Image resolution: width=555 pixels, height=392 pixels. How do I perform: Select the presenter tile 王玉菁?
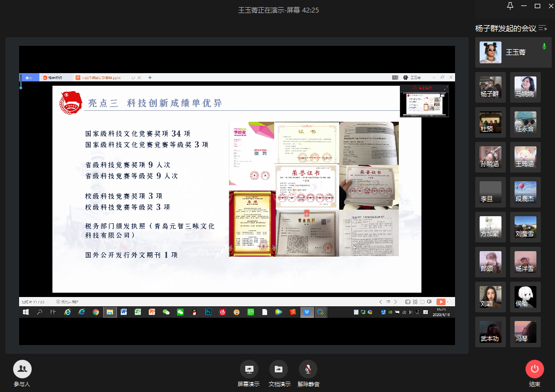[x=509, y=52]
